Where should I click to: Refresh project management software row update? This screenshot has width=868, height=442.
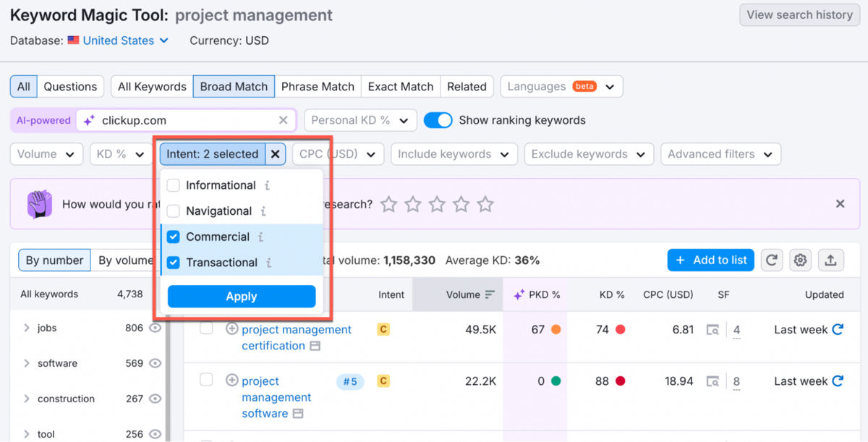[x=838, y=381]
